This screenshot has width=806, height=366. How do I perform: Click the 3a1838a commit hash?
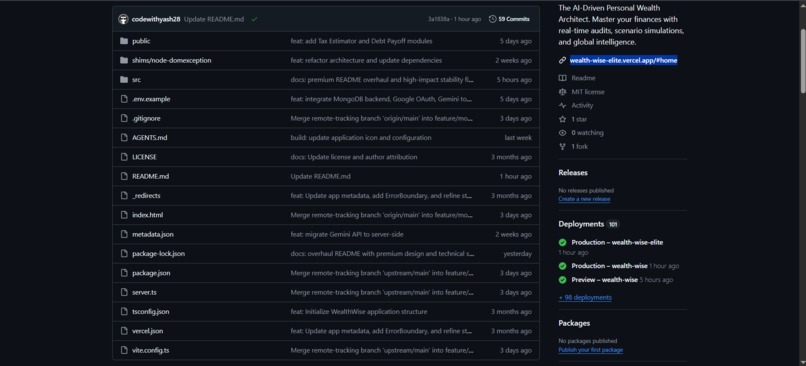[x=439, y=19]
